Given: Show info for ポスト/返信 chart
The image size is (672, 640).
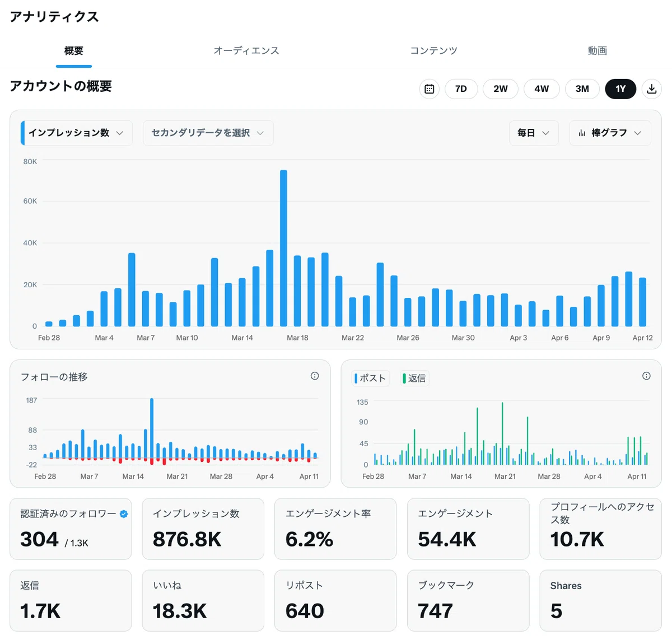Looking at the screenshot, I should click(646, 376).
